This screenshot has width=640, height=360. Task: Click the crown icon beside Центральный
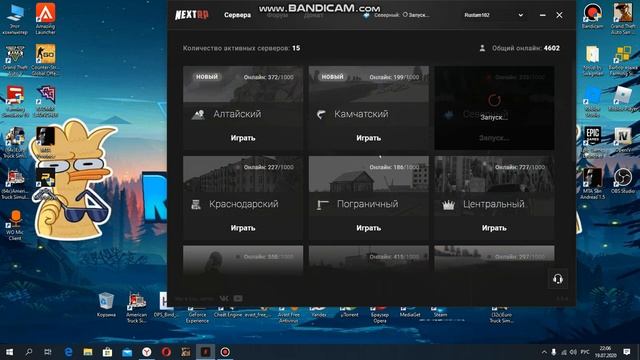tap(448, 204)
